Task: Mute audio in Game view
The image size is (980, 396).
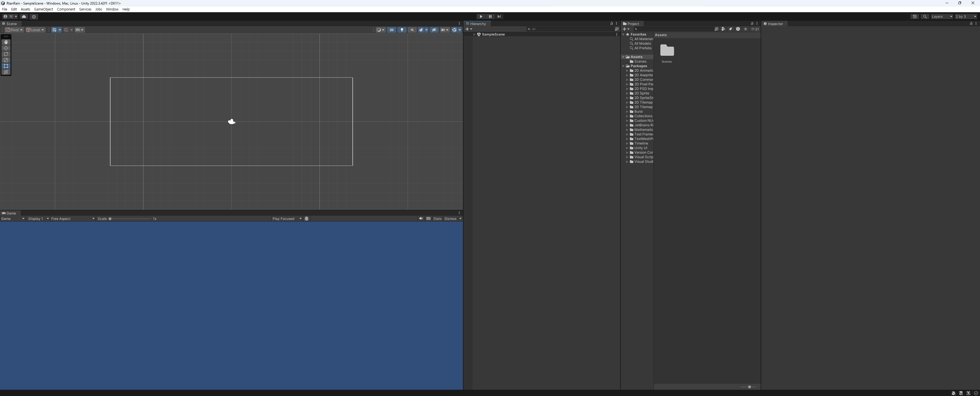Action: [421, 219]
